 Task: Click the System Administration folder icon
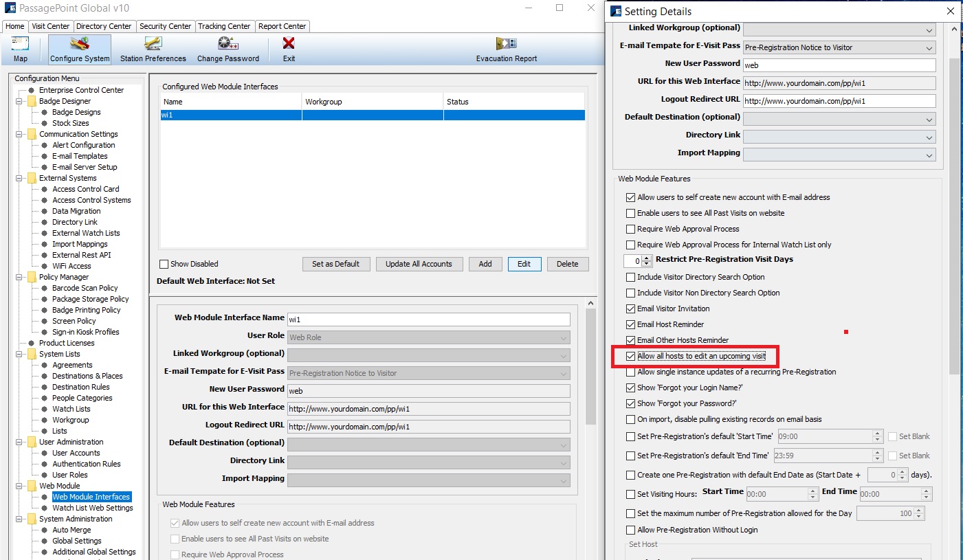tap(32, 519)
